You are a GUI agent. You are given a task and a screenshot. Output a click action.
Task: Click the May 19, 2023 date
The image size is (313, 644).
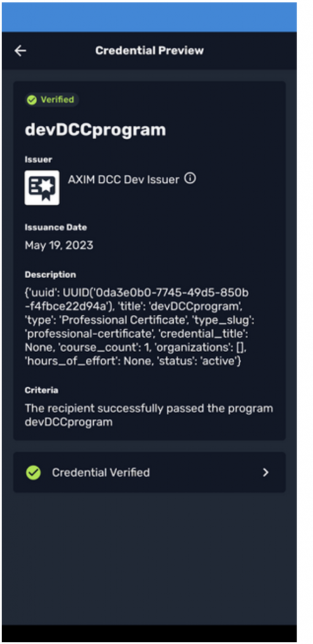pyautogui.click(x=59, y=246)
